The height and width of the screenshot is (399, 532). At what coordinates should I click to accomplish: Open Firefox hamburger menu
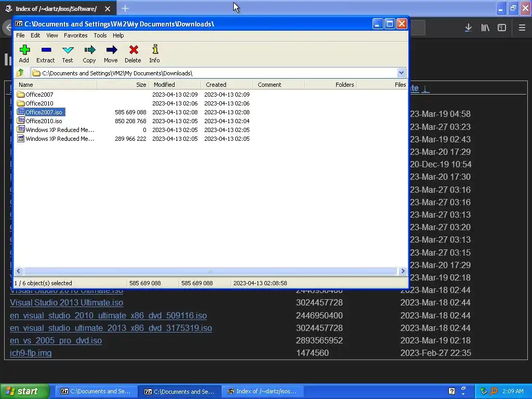point(522,28)
